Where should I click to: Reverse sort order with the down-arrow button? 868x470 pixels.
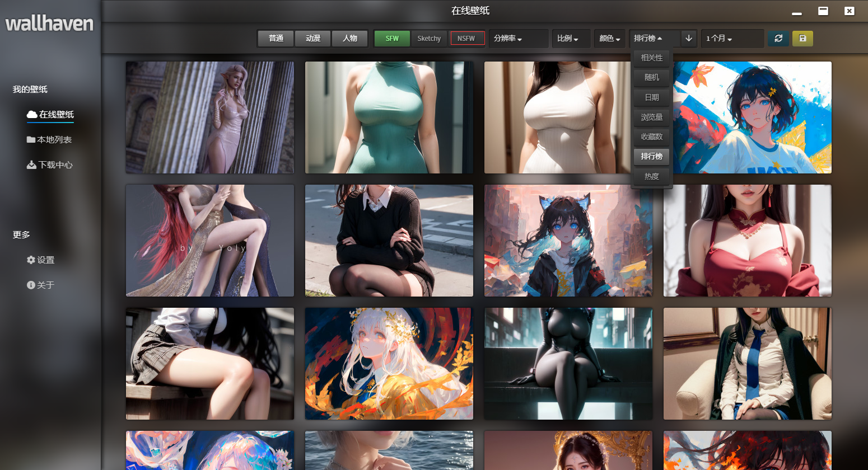click(689, 39)
